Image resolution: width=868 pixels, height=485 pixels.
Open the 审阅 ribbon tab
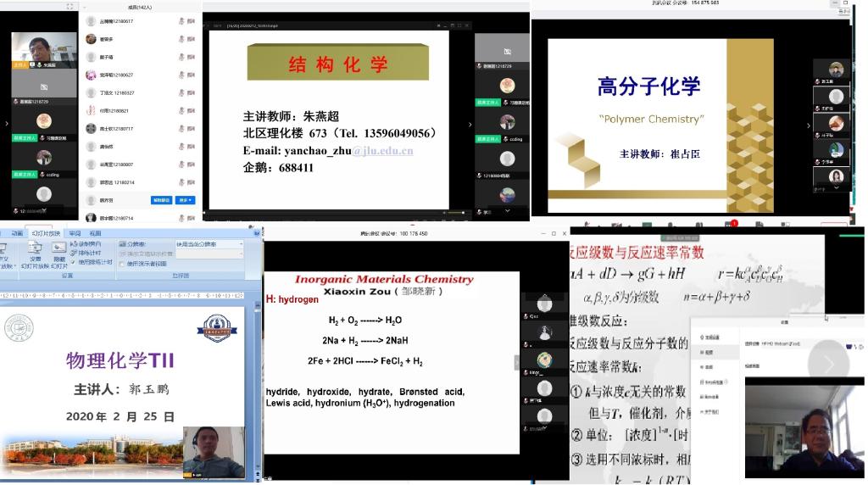75,233
